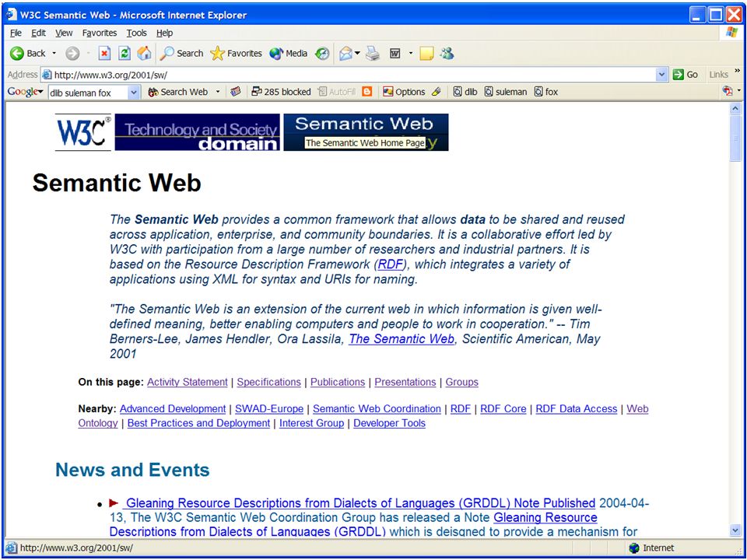This screenshot has width=747, height=560.
Task: Open the Favorites star button
Action: click(x=236, y=54)
